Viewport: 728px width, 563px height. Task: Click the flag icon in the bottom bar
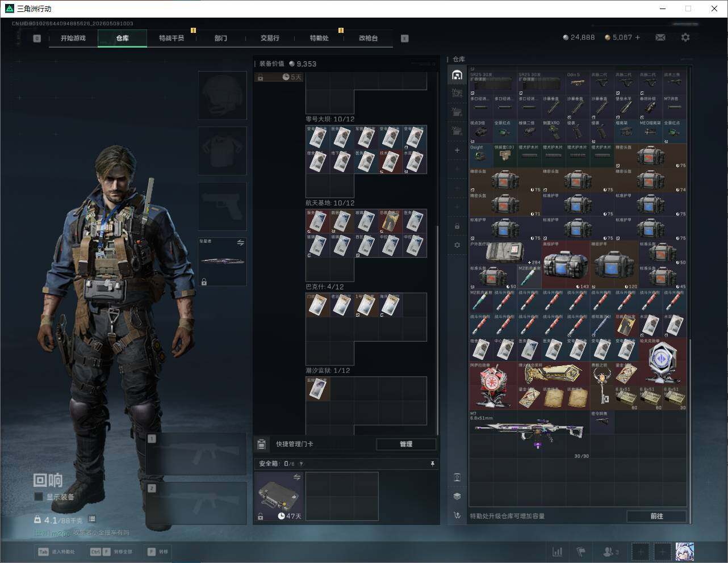tap(581, 552)
